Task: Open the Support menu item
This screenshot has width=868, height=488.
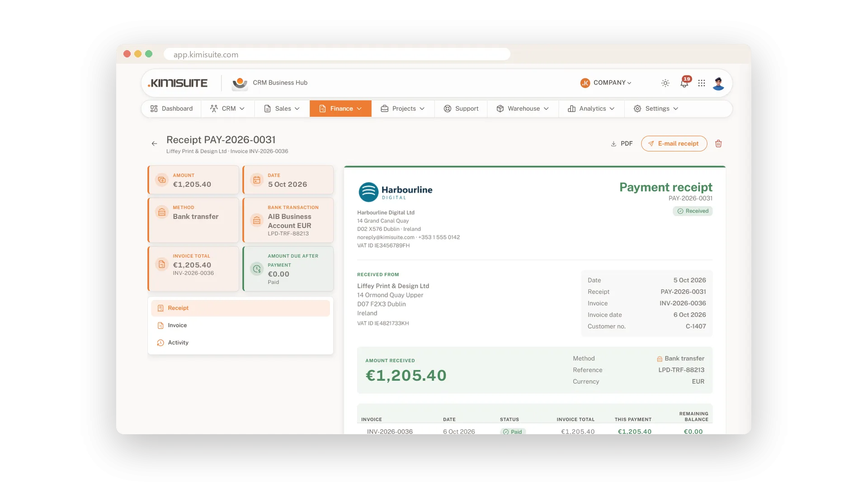Action: tap(461, 109)
